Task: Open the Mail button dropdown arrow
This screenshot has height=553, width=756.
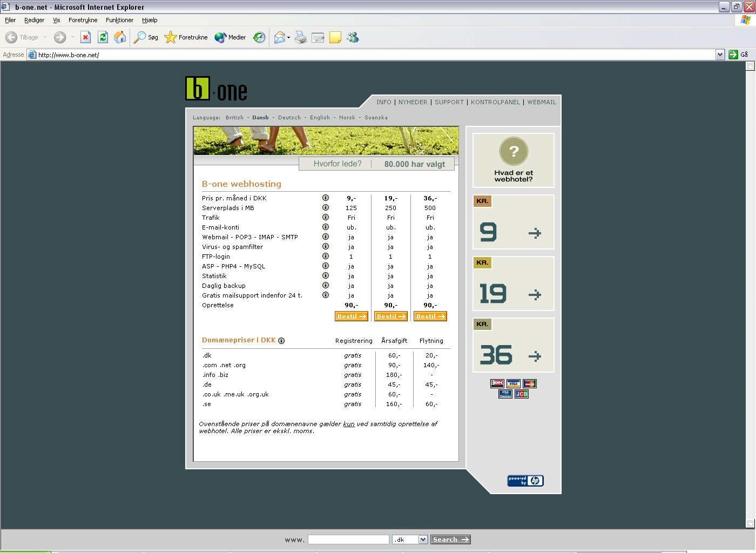Action: (288, 37)
